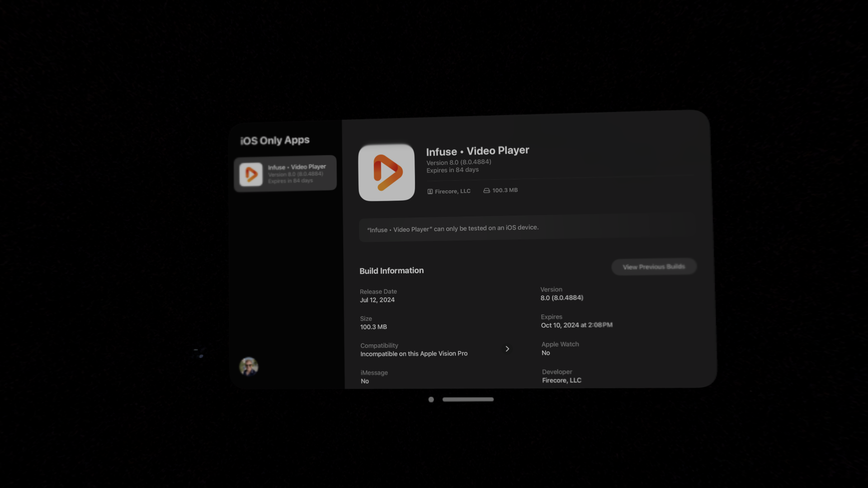Click the window close dot below the panel

pyautogui.click(x=431, y=399)
